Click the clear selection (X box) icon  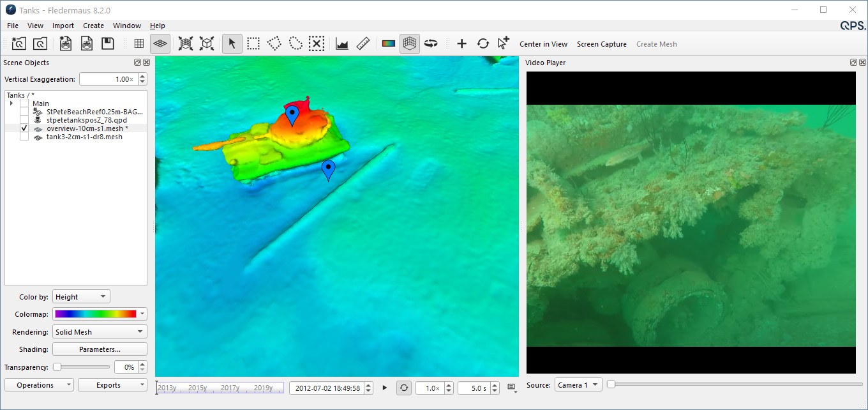[x=317, y=44]
